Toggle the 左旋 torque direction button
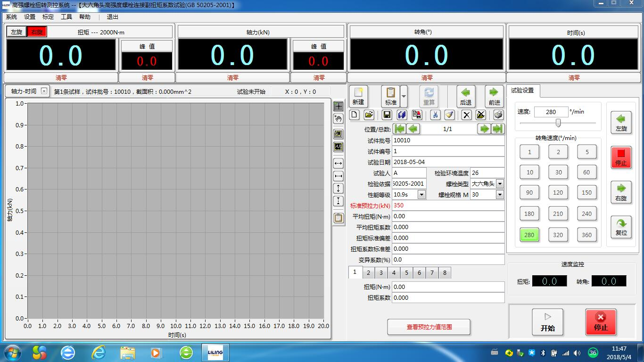The image size is (644, 362). point(17,32)
